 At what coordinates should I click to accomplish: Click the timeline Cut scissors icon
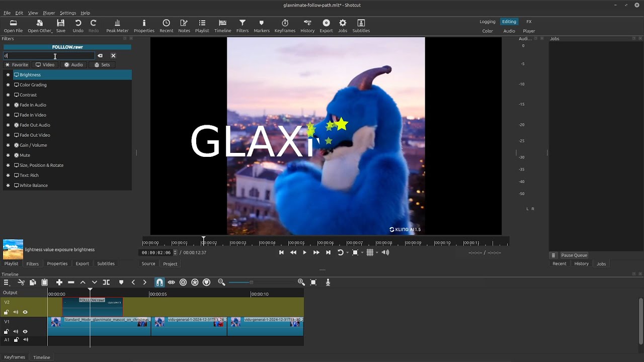[x=21, y=283]
